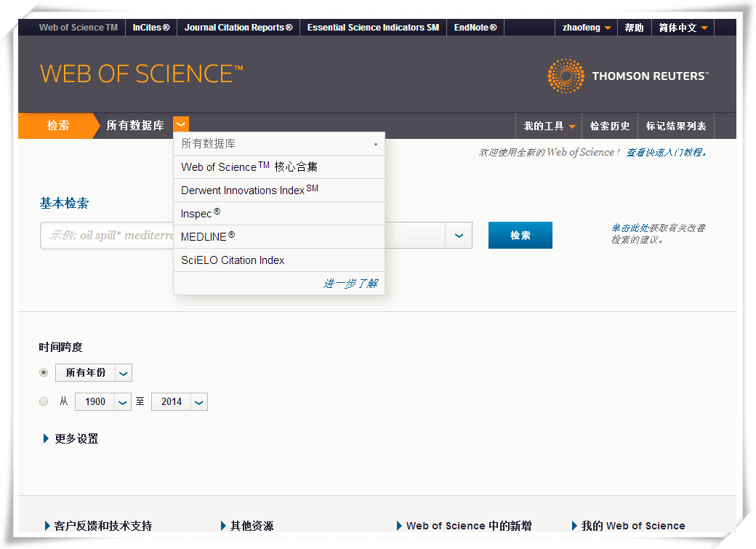Image resolution: width=756 pixels, height=549 pixels.
Task: Open the 所有年份 dropdown
Action: [124, 373]
